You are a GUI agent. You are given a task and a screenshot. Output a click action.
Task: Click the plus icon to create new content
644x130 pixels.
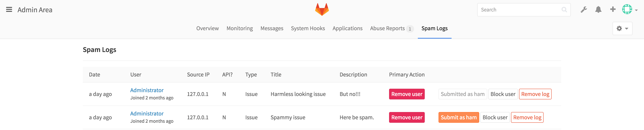[x=613, y=10]
